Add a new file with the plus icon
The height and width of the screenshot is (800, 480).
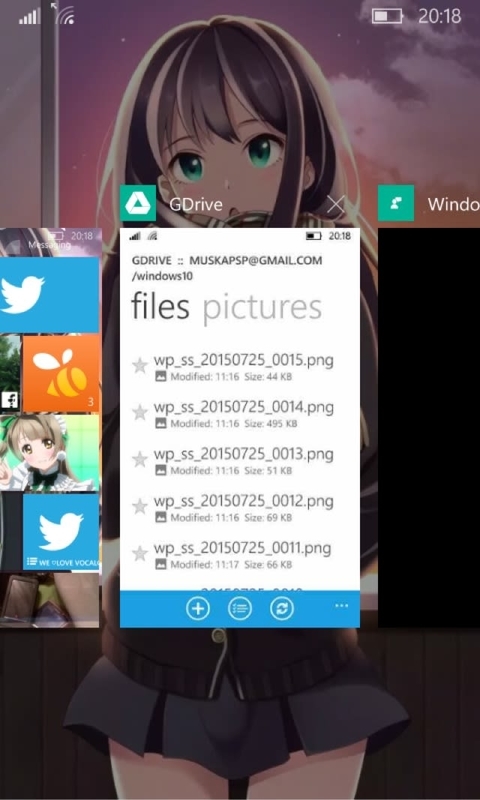[x=198, y=609]
